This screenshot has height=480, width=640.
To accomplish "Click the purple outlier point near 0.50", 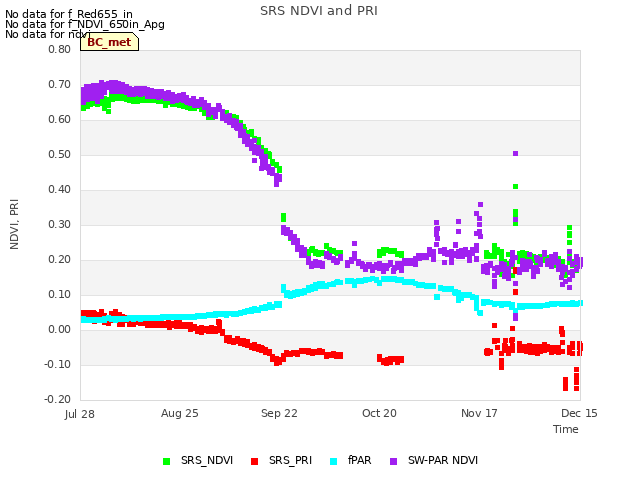I will pyautogui.click(x=516, y=153).
